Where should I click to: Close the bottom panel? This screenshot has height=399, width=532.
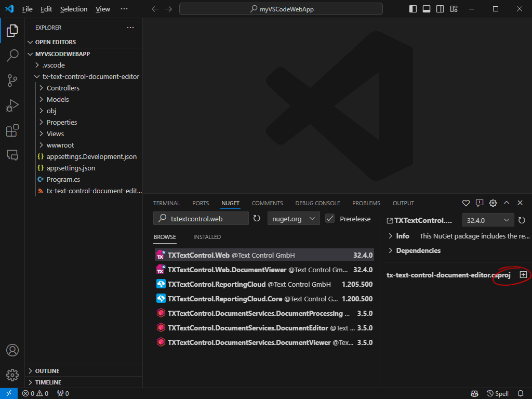pos(520,203)
